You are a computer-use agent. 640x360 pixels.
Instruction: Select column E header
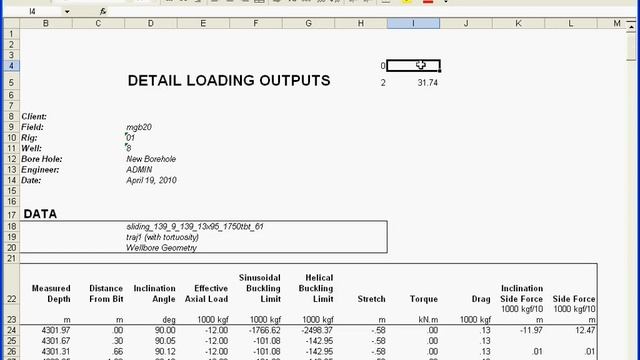pos(203,24)
